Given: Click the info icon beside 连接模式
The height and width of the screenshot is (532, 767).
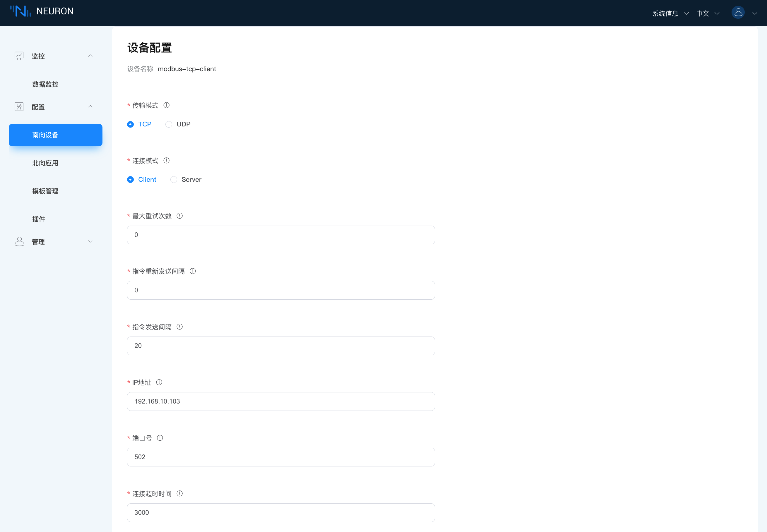Looking at the screenshot, I should 166,161.
